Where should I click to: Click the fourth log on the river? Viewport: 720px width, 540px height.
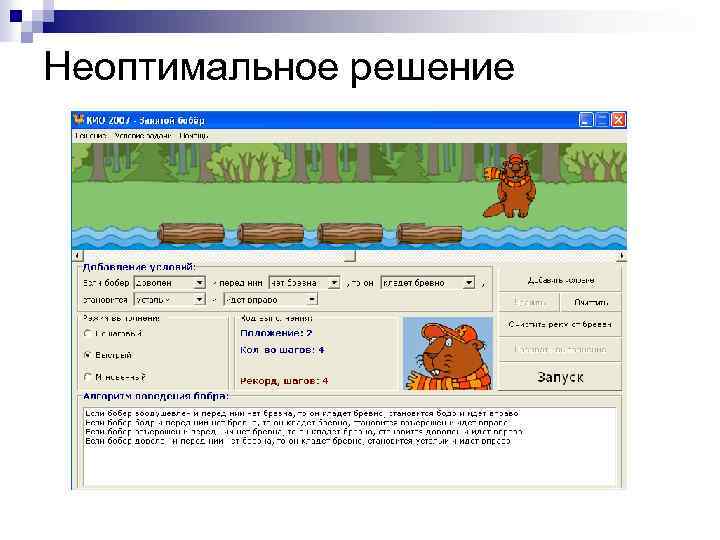[429, 233]
